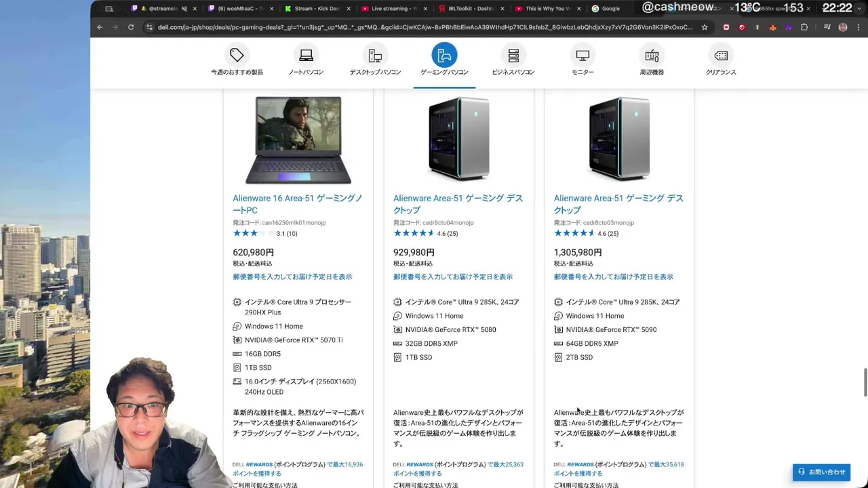Open the 3.1 (10) star rating reviews
This screenshot has width=868, height=488.
pos(265,233)
